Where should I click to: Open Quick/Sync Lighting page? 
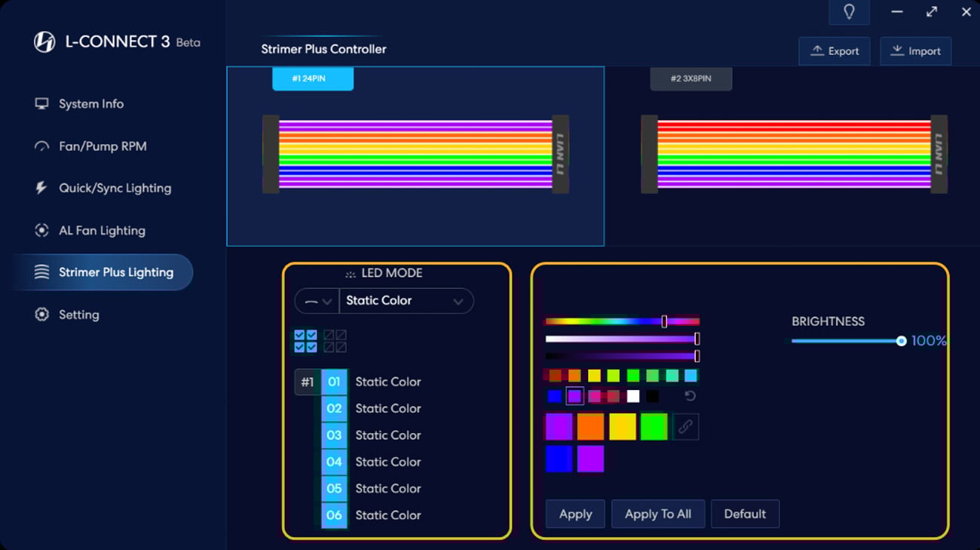(103, 189)
